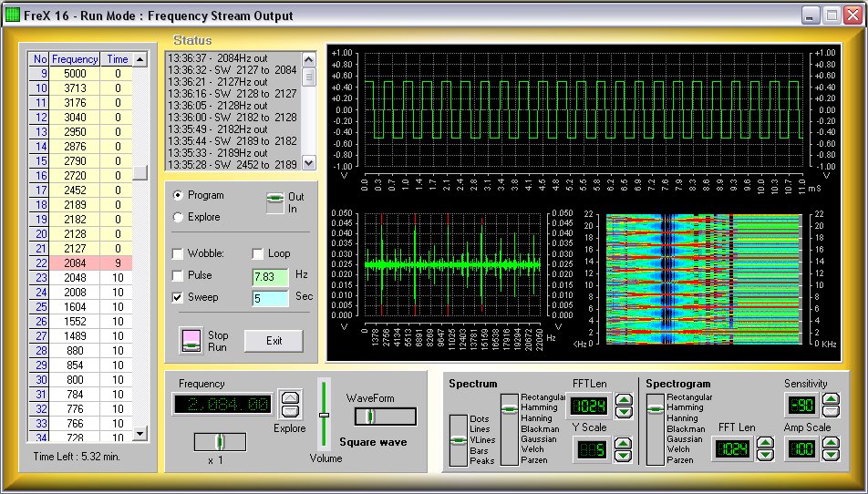Click the frequency multiplier x 1 slider
This screenshot has height=494, width=868.
[x=221, y=441]
